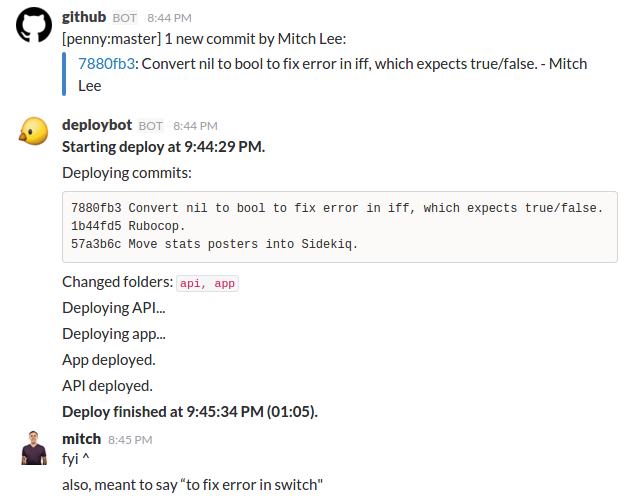
Task: Click mitch's profile photo
Action: 34,447
